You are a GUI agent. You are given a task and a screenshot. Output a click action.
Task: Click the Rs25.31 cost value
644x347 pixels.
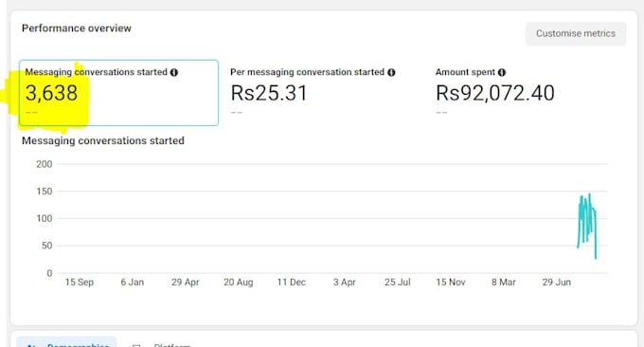[269, 93]
